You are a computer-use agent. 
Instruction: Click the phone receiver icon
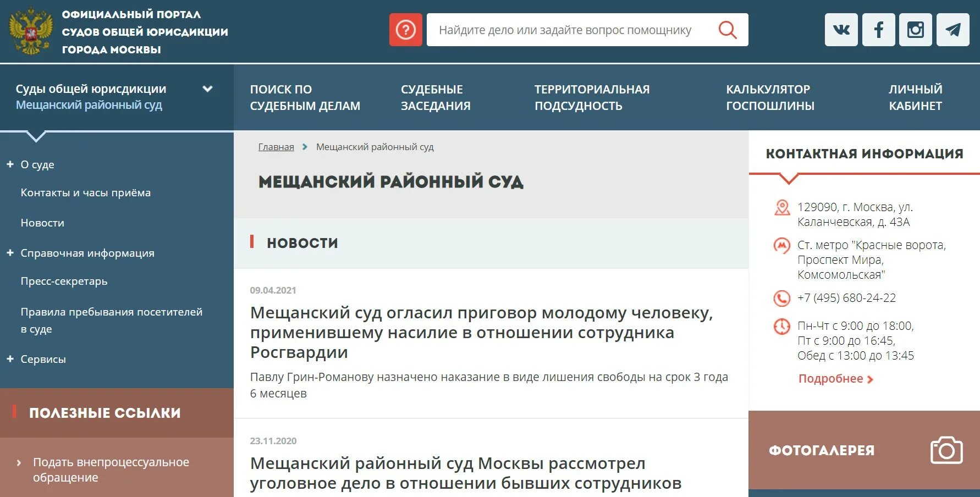781,298
